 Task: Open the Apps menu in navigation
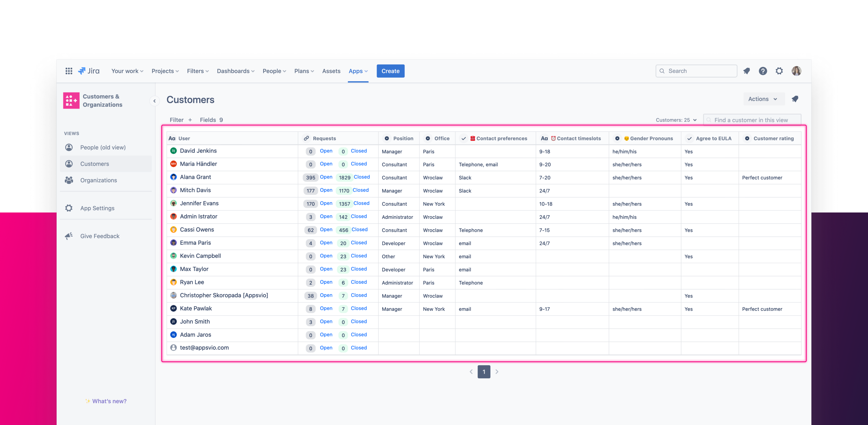[x=358, y=71]
